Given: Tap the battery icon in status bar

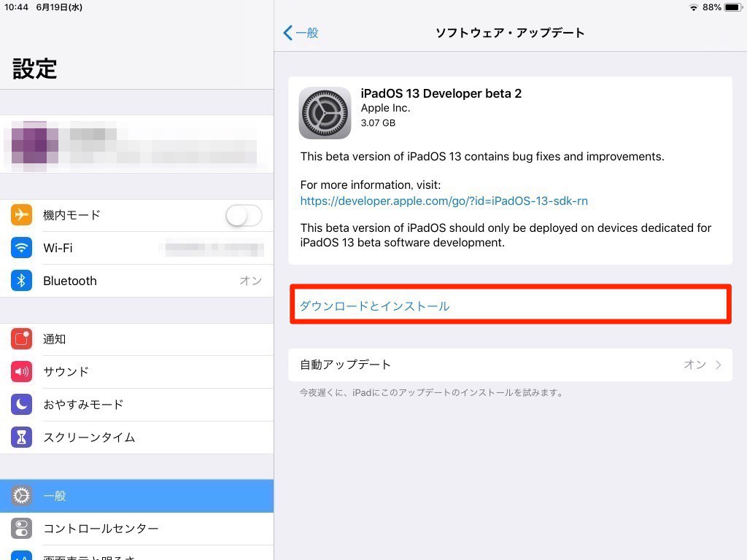Looking at the screenshot, I should click(x=732, y=7).
